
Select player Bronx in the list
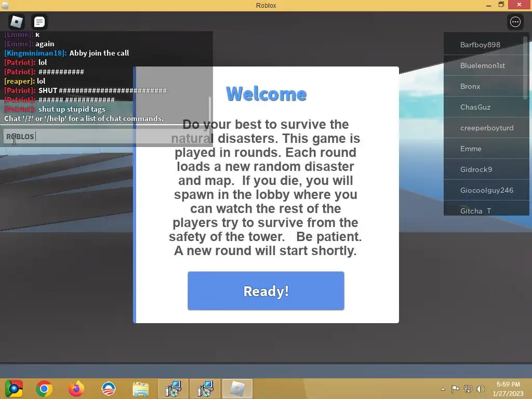[x=486, y=86]
